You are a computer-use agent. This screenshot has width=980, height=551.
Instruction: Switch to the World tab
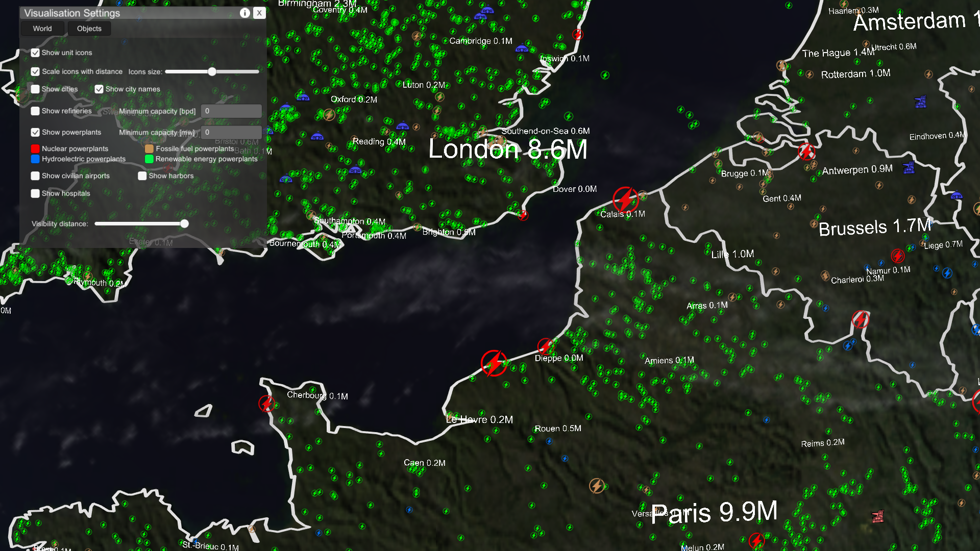pyautogui.click(x=42, y=29)
